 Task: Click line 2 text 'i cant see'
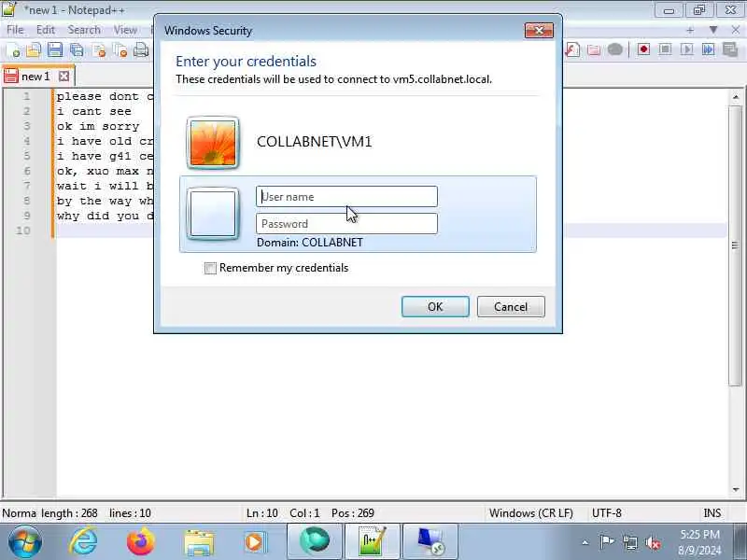pos(94,111)
